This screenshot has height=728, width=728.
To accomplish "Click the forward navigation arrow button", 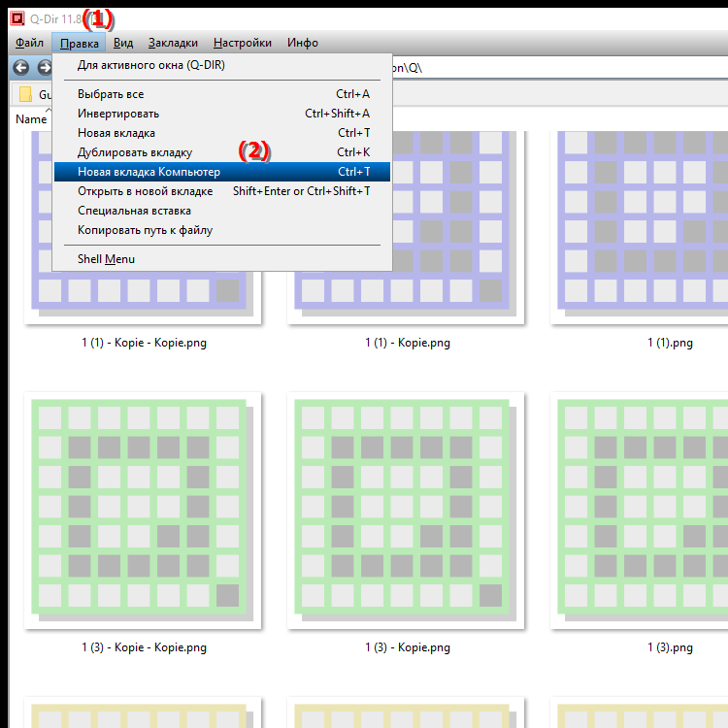I will point(45,68).
